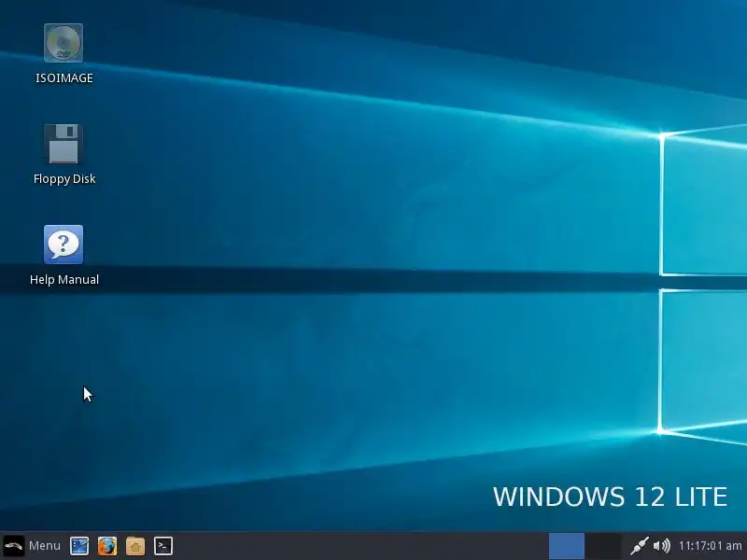
Task: Switch to the second workspace in pager
Action: 603,546
